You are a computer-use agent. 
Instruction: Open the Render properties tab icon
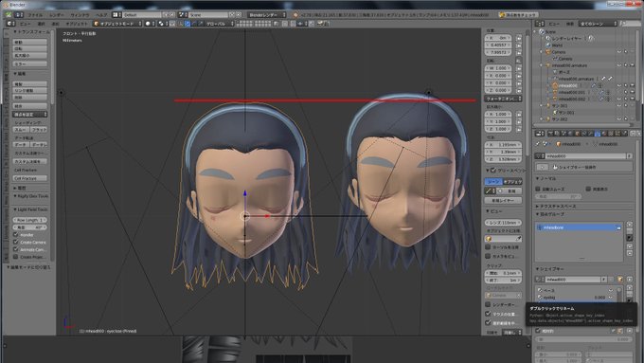(x=550, y=134)
